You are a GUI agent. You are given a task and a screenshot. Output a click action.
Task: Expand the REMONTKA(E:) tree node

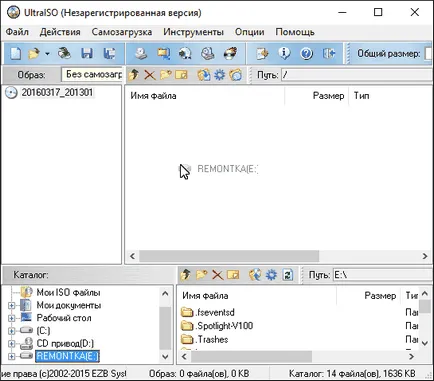12,356
